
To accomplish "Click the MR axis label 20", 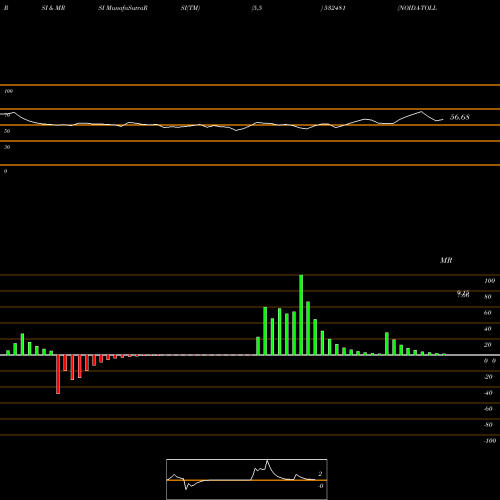I will 488,345.
